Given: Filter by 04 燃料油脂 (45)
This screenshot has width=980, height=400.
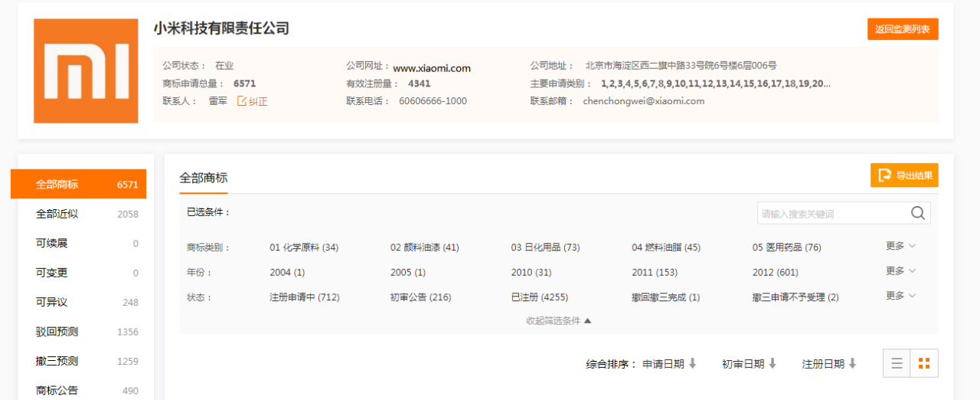Looking at the screenshot, I should [666, 248].
